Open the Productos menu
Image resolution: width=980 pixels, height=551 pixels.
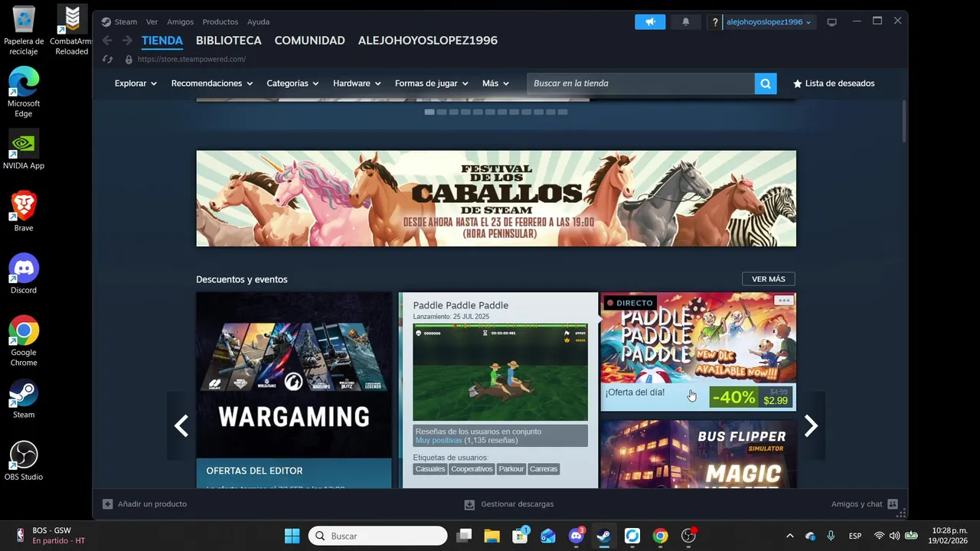coord(220,21)
